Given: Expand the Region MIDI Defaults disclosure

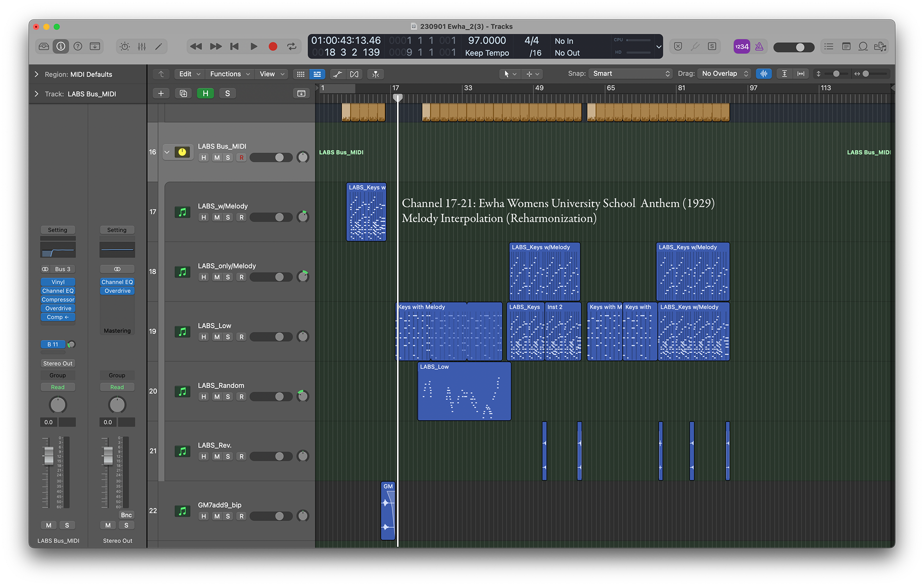Looking at the screenshot, I should click(37, 74).
